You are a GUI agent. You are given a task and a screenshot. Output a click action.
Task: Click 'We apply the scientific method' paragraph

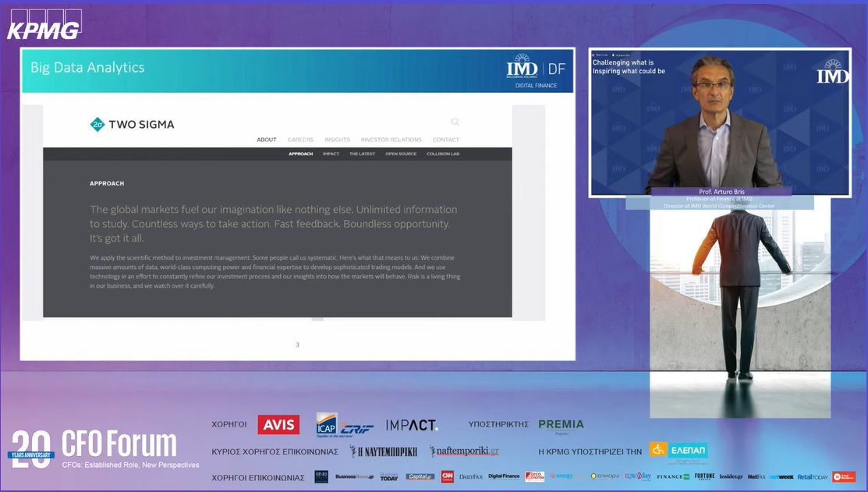tap(275, 272)
